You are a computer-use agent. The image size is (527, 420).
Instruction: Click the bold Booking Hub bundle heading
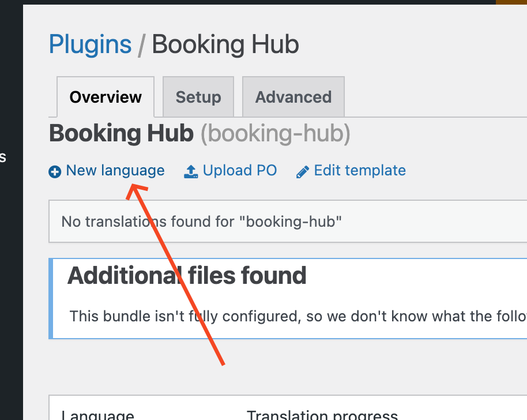[121, 134]
